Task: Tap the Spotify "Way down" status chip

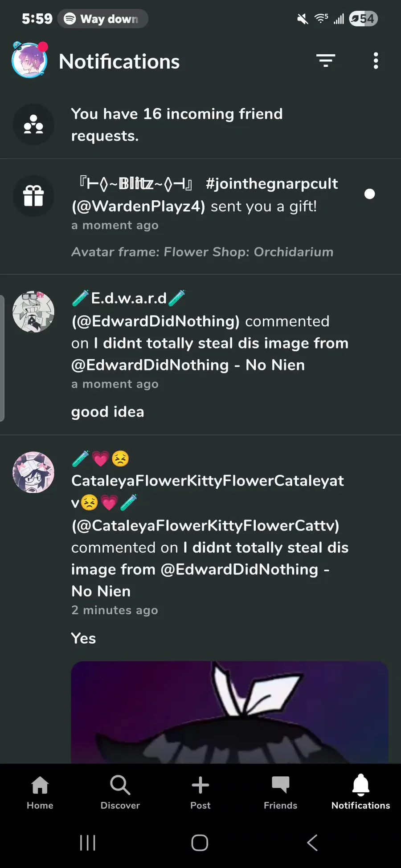Action: [x=103, y=19]
